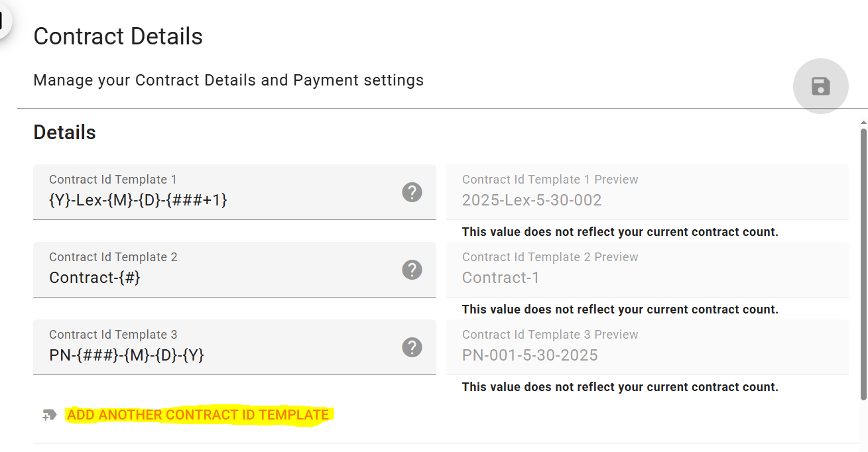Click the add-template arrow icon beside the link
Viewport: 868px width, 452px height.
coord(48,415)
